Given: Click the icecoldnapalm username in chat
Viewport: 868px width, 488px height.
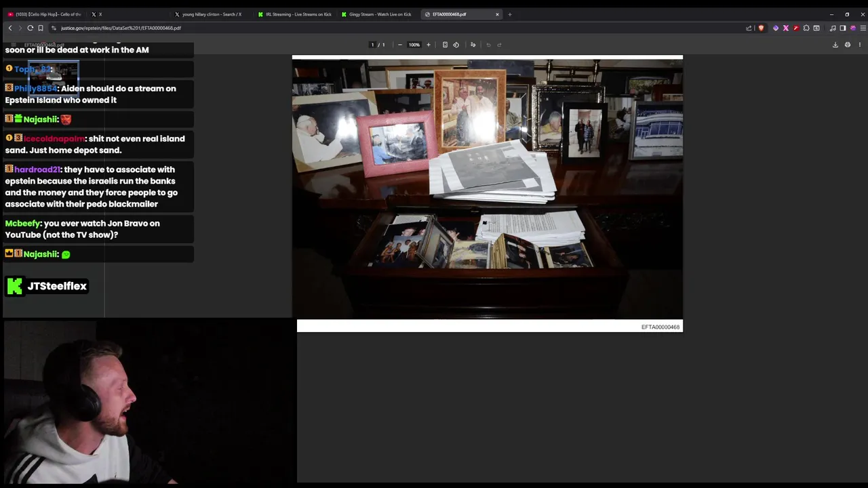Looking at the screenshot, I should coord(54,139).
